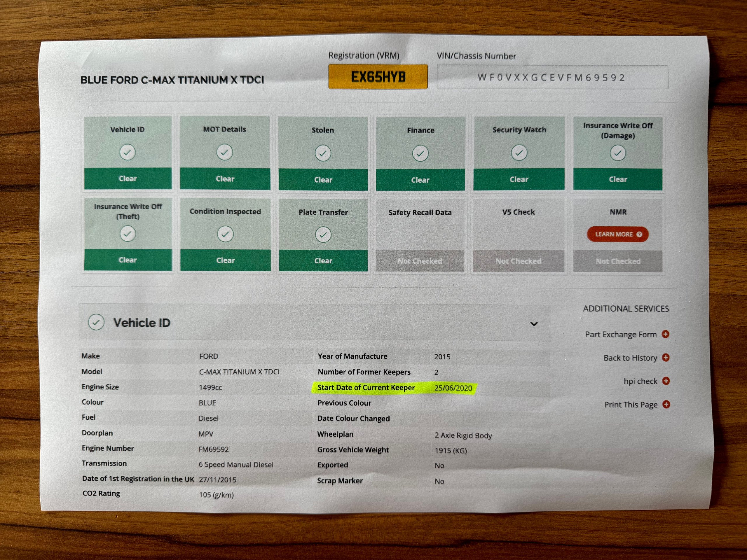Click the Vehicle ID section heading text
The height and width of the screenshot is (560, 747).
(x=142, y=323)
